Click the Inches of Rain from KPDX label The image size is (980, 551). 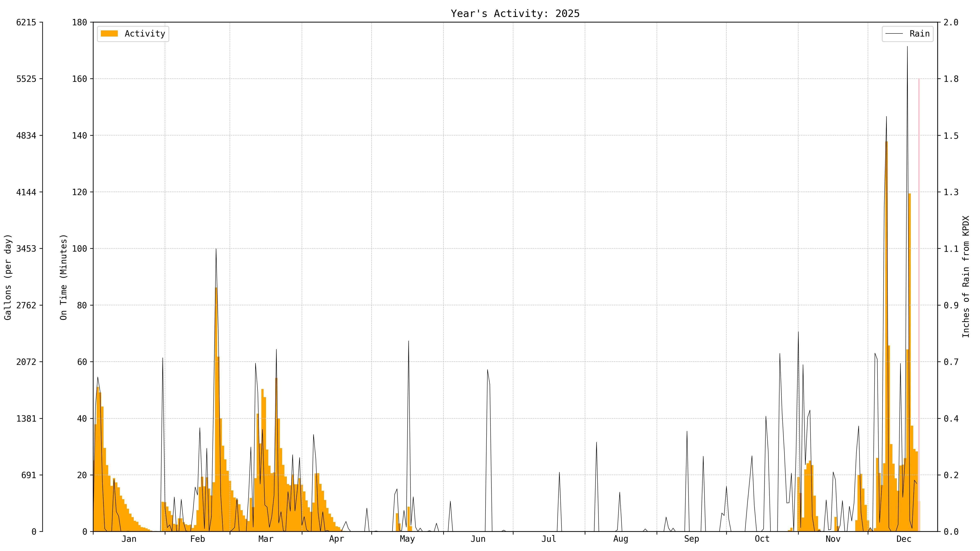pos(966,277)
